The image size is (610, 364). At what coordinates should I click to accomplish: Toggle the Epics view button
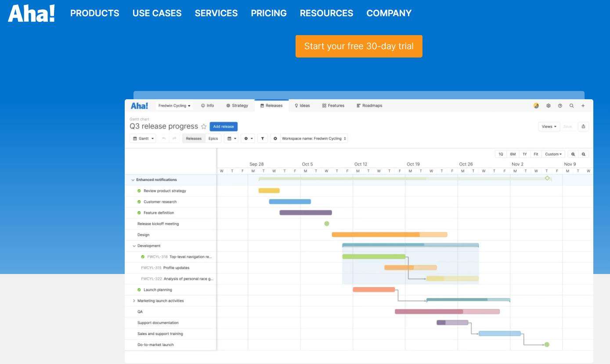click(x=213, y=138)
